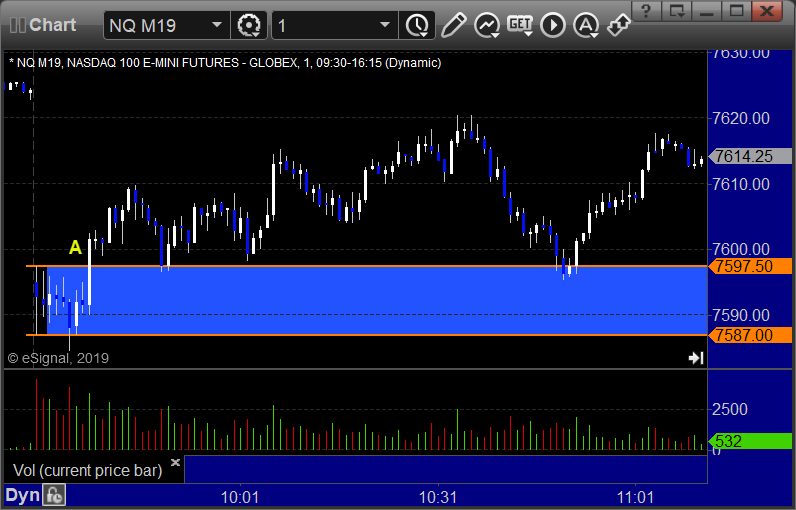Open the GET Advanced studies menu
This screenshot has width=796, height=510.
[x=520, y=25]
